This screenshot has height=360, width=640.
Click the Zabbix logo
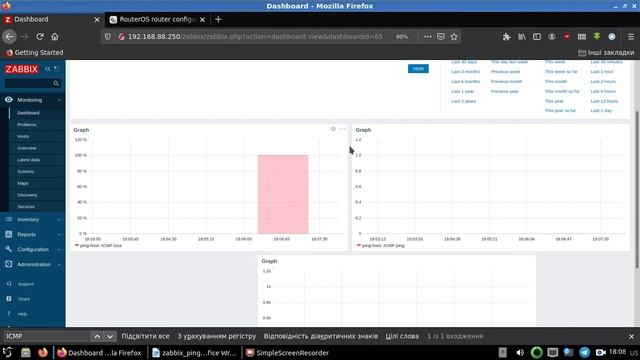pyautogui.click(x=21, y=69)
